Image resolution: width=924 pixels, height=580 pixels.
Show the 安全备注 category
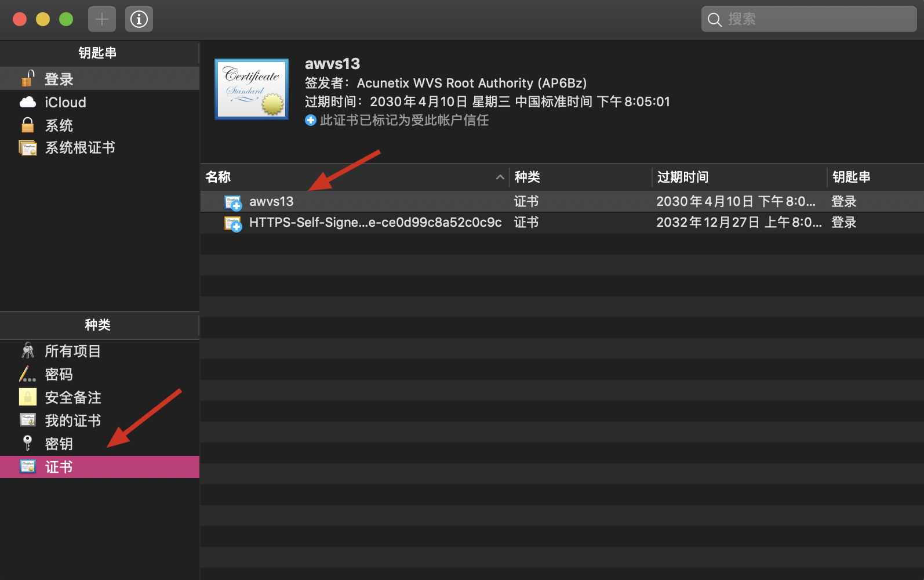(73, 397)
